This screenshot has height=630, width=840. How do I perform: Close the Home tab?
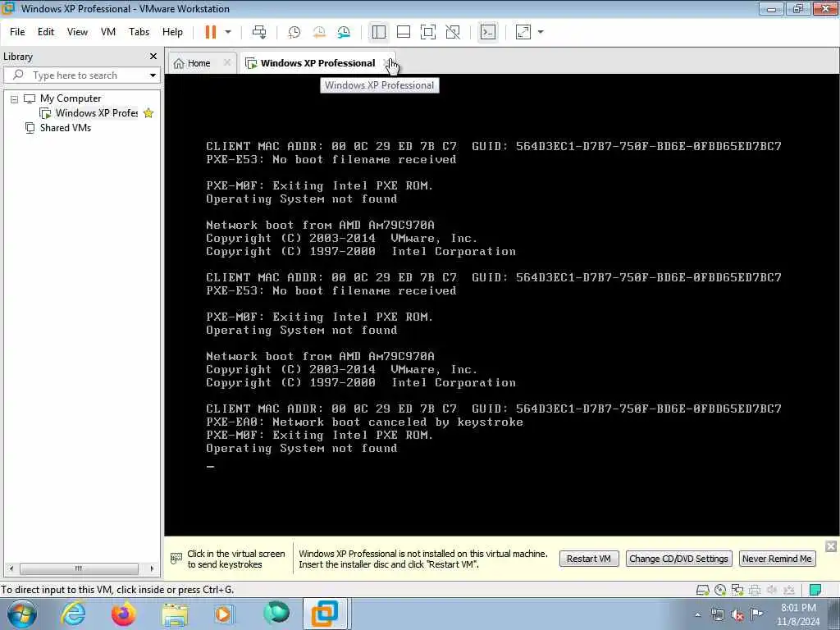coord(227,62)
